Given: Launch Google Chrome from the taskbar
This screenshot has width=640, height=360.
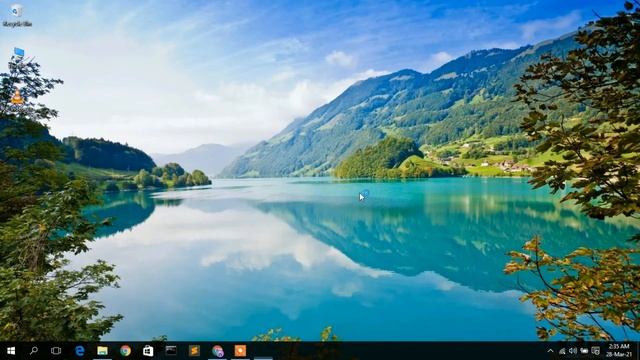Looking at the screenshot, I should point(125,351).
